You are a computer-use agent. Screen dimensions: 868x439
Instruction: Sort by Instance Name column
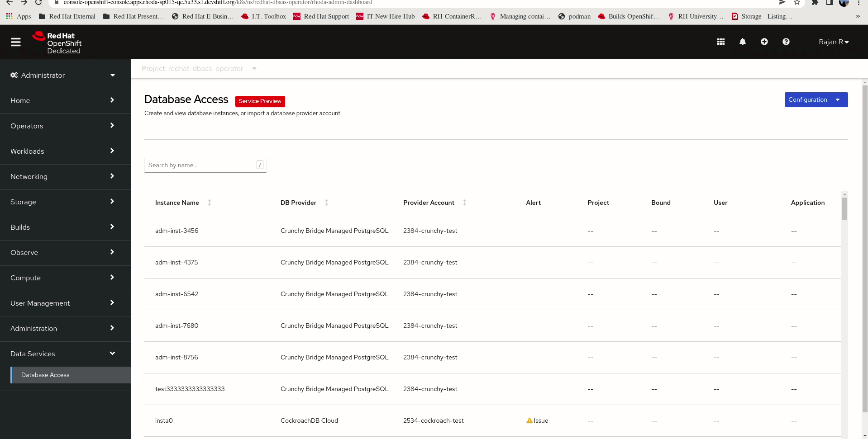coord(210,203)
